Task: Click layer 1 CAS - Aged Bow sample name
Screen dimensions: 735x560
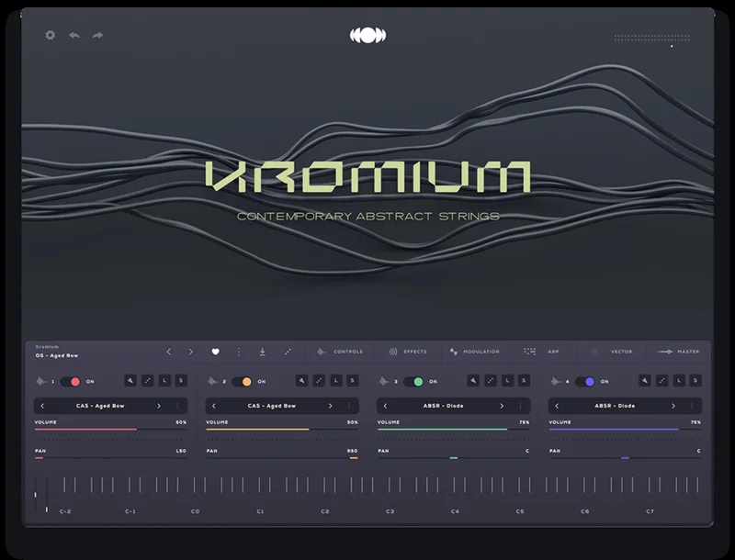Action: tap(100, 406)
